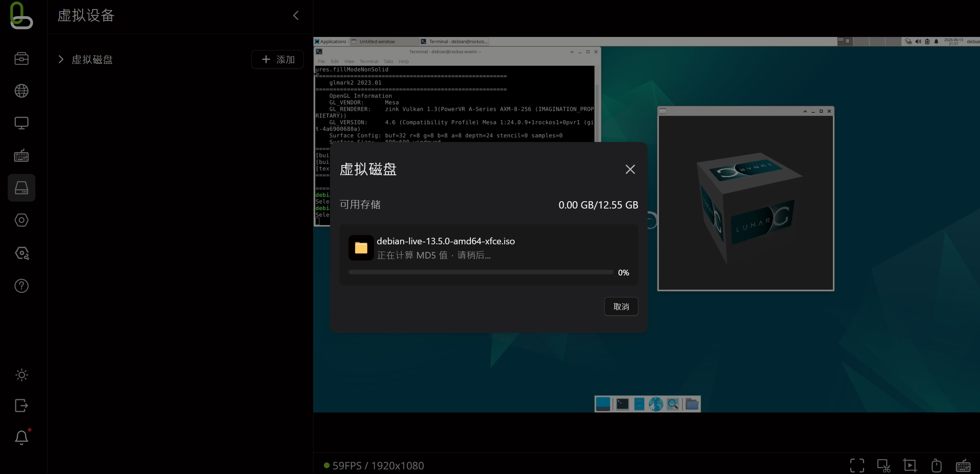Open the Terminal menu in Terminal window
Viewport: 980px width, 474px height.
369,61
